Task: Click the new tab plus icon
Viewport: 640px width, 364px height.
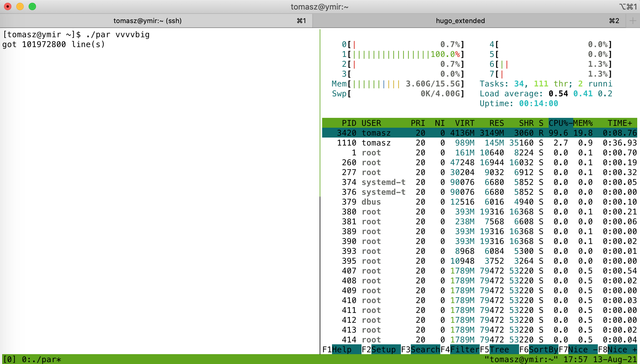Action: (633, 21)
